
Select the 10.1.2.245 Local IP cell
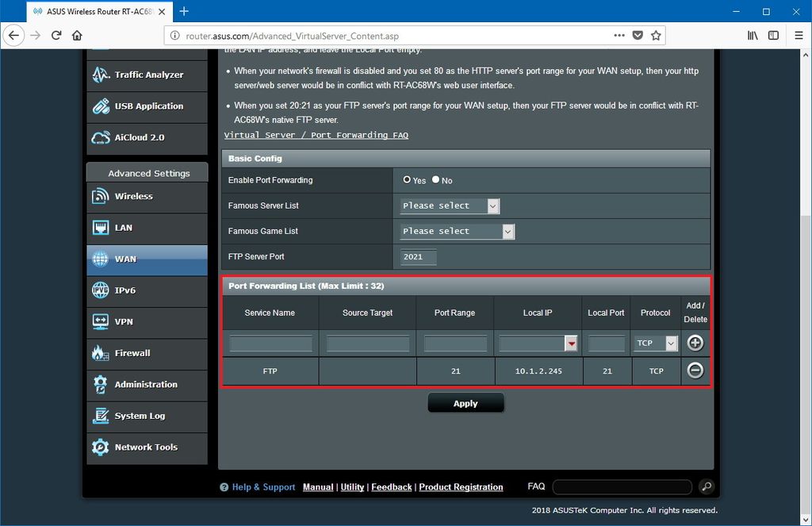pyautogui.click(x=538, y=371)
